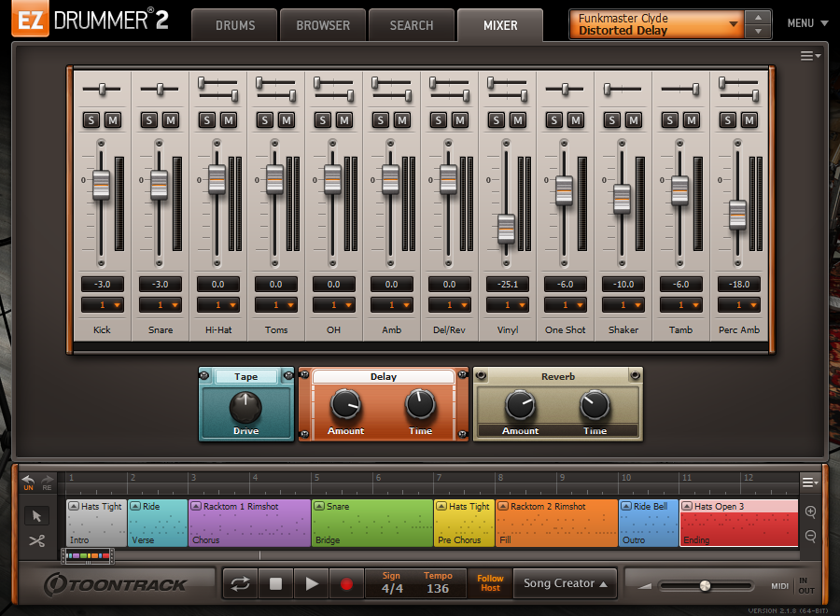Switch to the MIXER tab
Screen dimensions: 840x616
click(500, 25)
